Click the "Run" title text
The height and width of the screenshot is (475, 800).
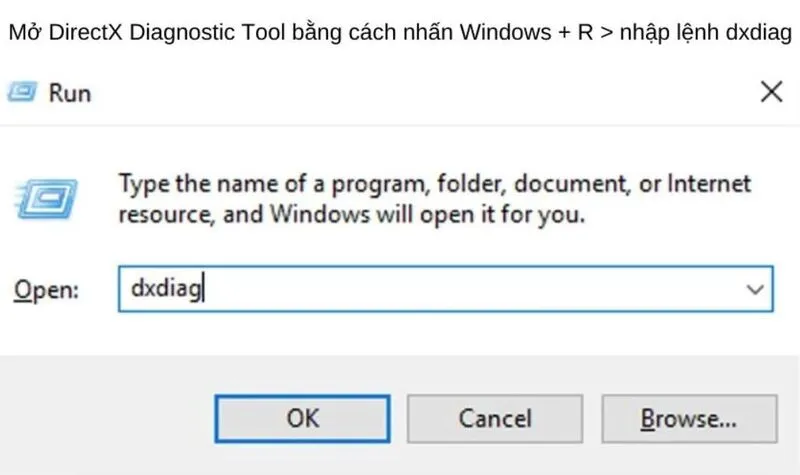click(70, 93)
